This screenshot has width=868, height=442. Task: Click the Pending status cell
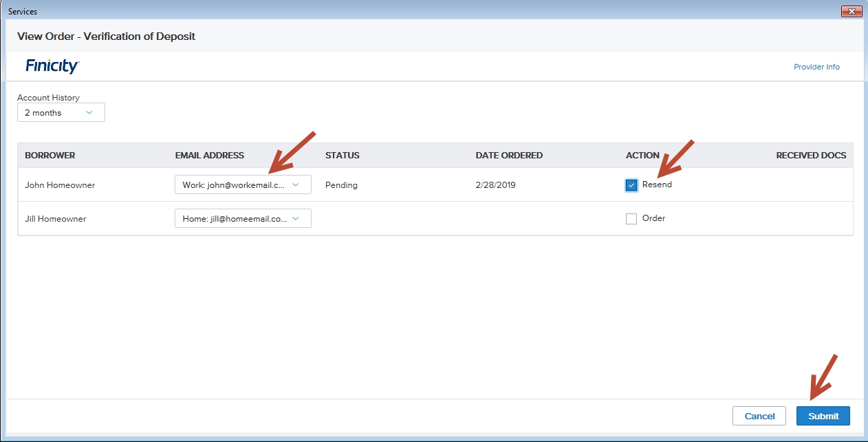(341, 185)
